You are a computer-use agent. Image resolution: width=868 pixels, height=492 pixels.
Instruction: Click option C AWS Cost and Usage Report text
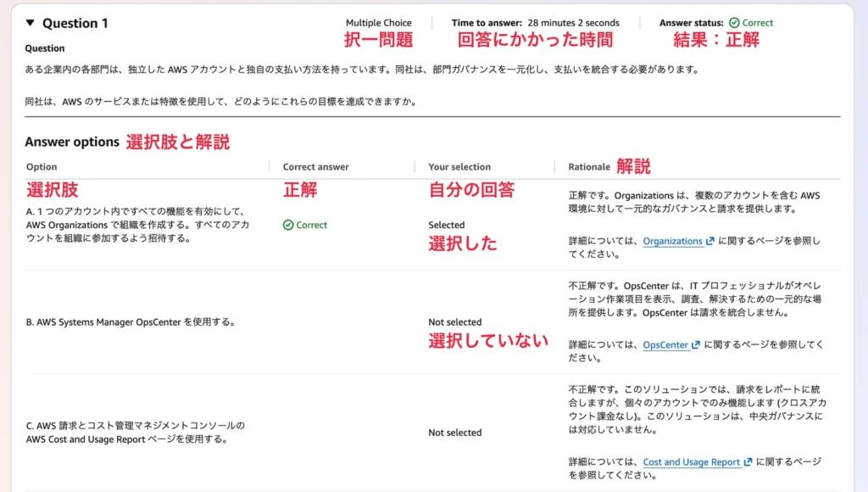(135, 432)
